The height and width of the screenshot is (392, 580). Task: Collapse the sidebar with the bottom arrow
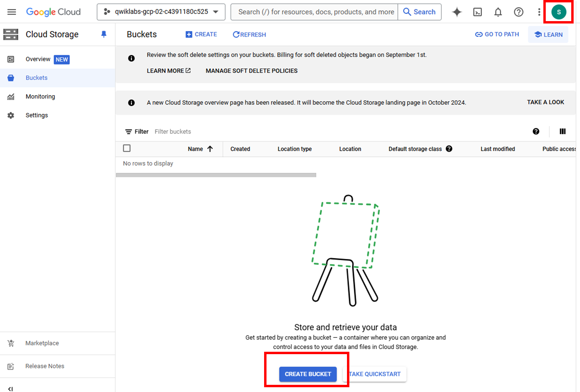[x=10, y=389]
